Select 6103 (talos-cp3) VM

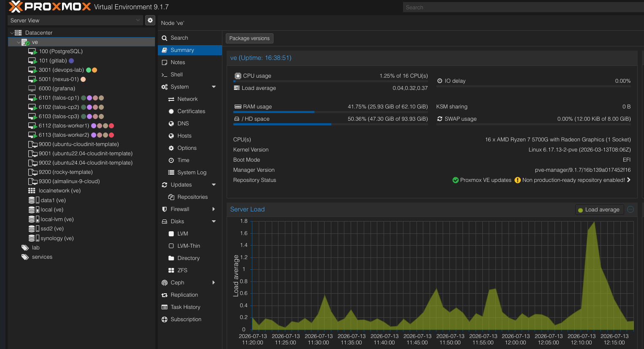(59, 116)
